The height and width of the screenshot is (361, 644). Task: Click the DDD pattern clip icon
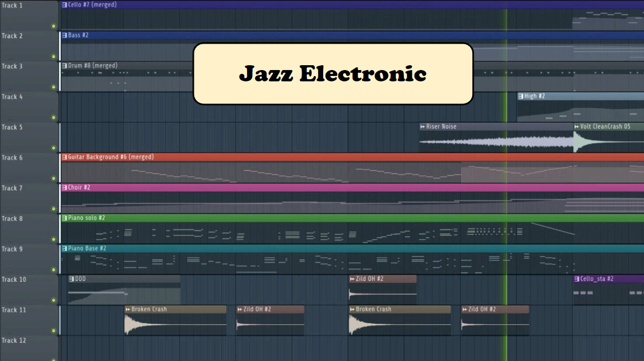(x=72, y=279)
